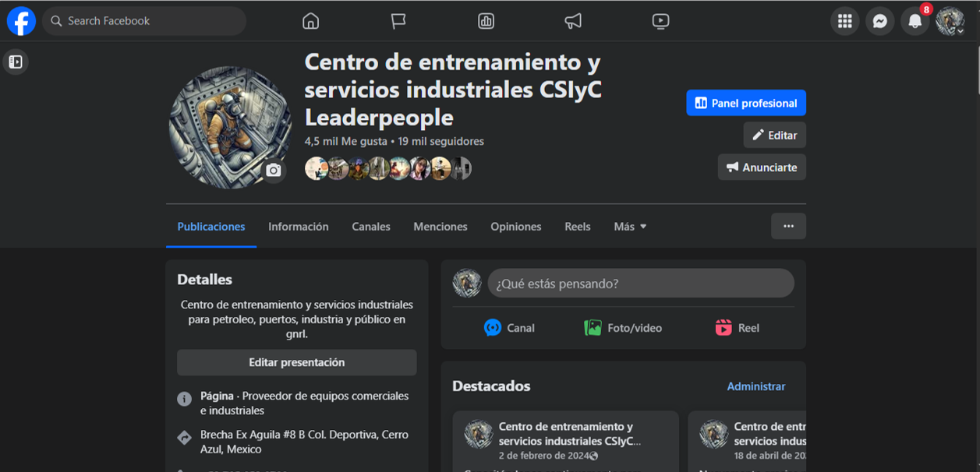The image size is (980, 472).
Task: Open Messenger chats
Action: (879, 21)
